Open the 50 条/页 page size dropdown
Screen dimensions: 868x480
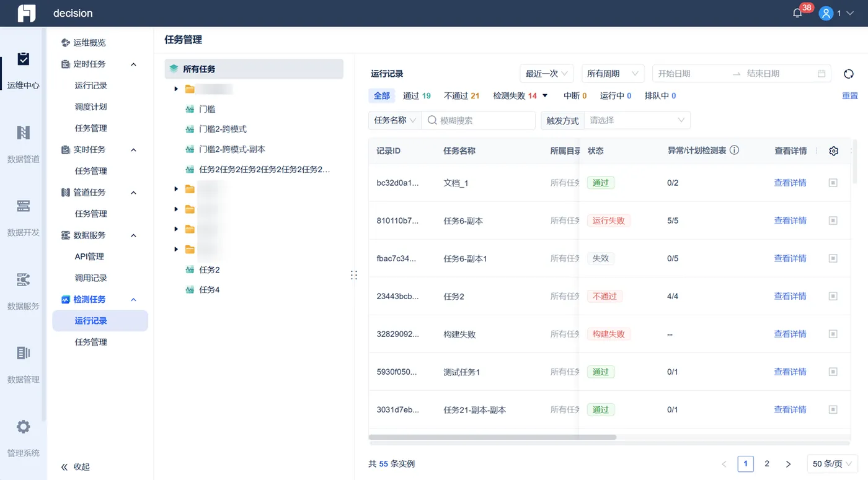point(833,464)
